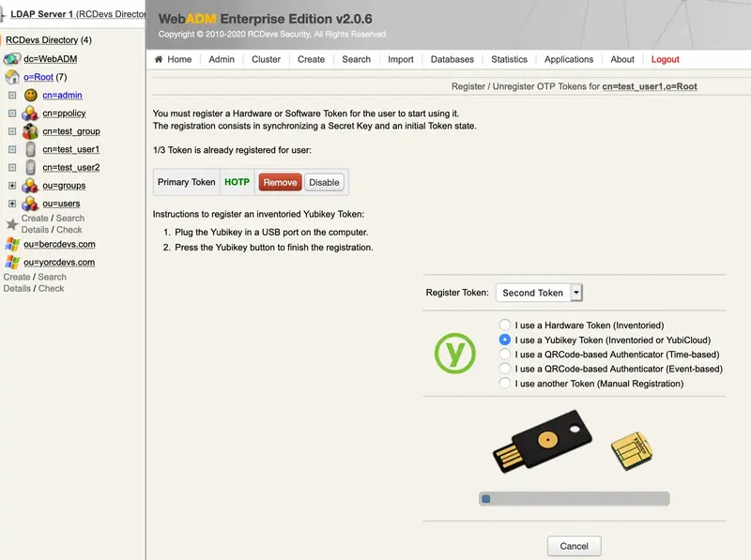Open the Import menu
Screen dimensions: 751x560
click(401, 59)
